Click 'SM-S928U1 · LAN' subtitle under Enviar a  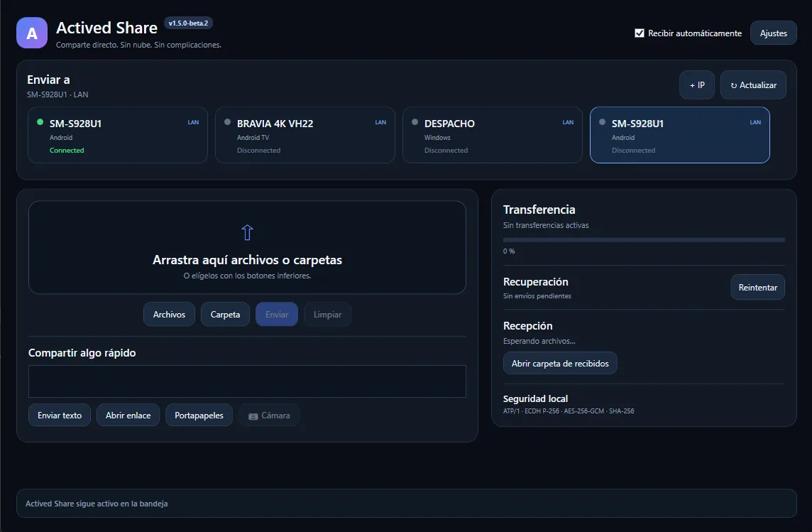57,94
